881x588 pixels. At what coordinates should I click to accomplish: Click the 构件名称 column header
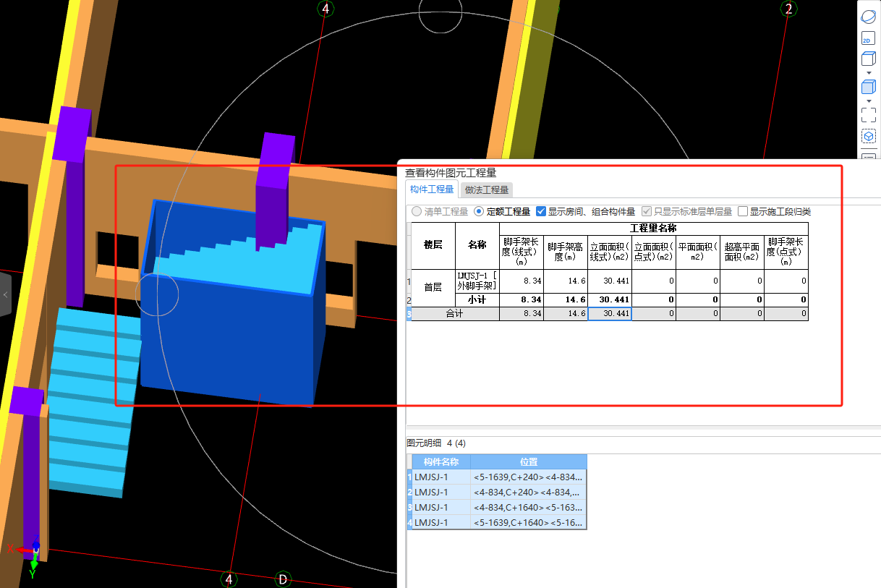coord(441,462)
